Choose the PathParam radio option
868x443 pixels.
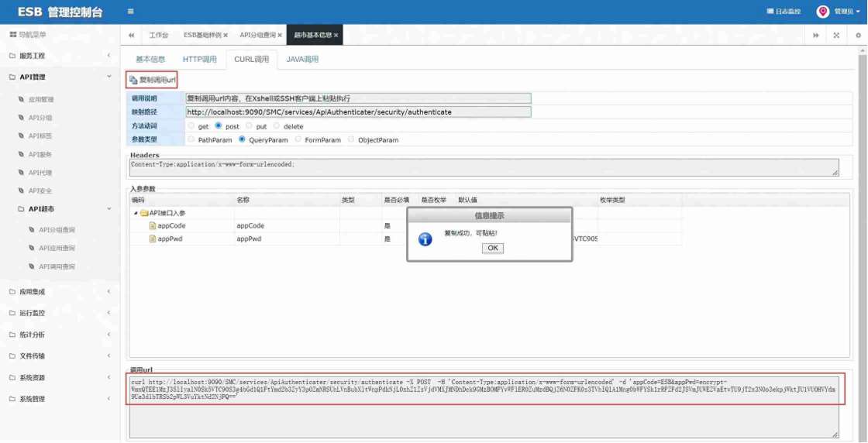coord(191,139)
